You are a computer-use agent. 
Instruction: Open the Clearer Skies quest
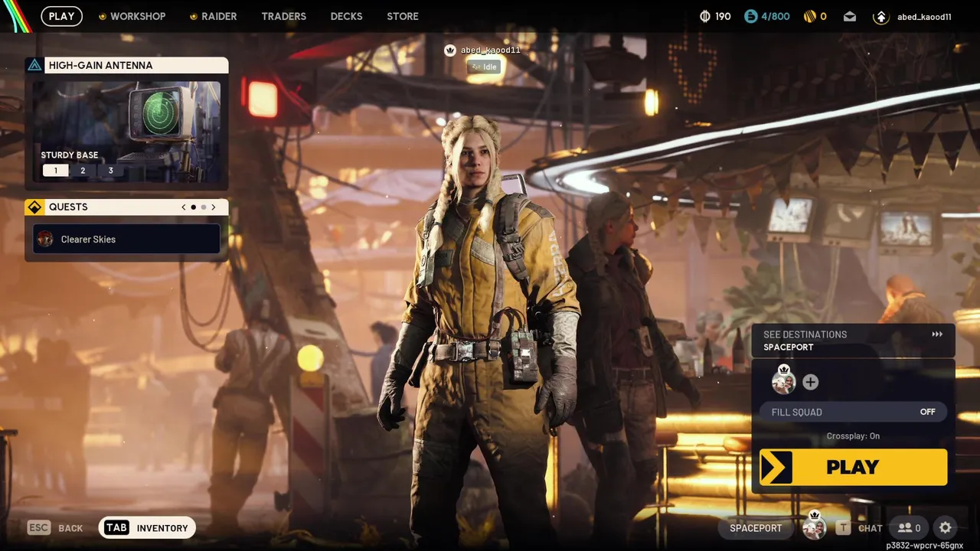[126, 239]
